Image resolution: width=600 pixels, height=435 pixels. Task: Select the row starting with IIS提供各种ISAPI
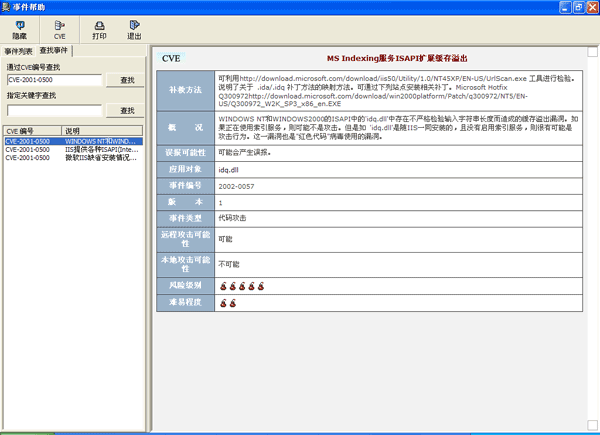73,150
